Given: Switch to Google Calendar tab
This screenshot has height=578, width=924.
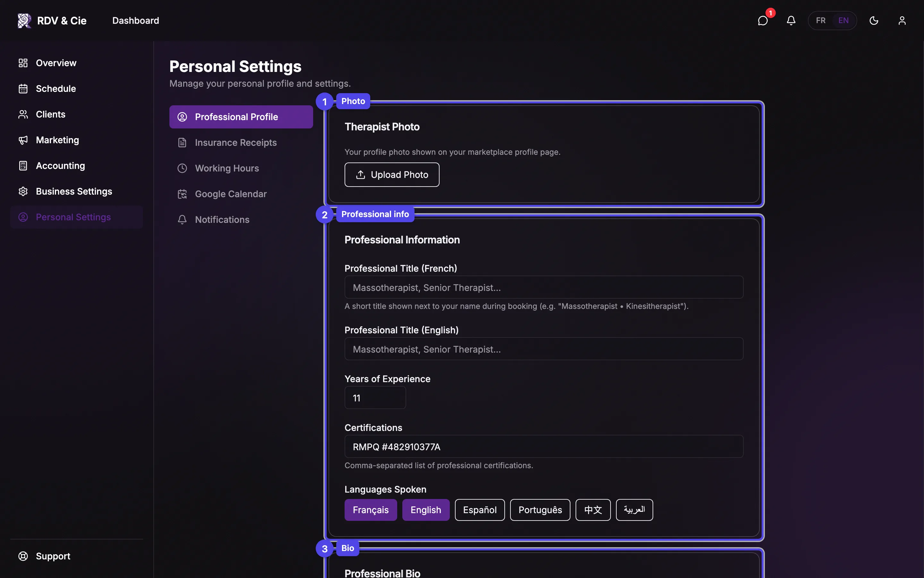Looking at the screenshot, I should coord(241,194).
